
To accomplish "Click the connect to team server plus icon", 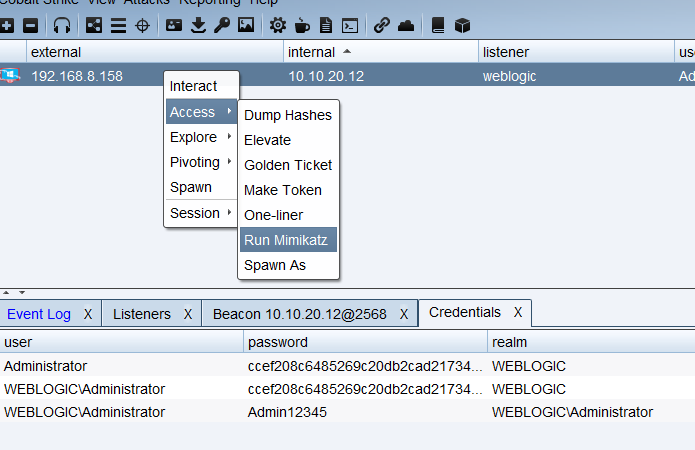I will [7, 25].
